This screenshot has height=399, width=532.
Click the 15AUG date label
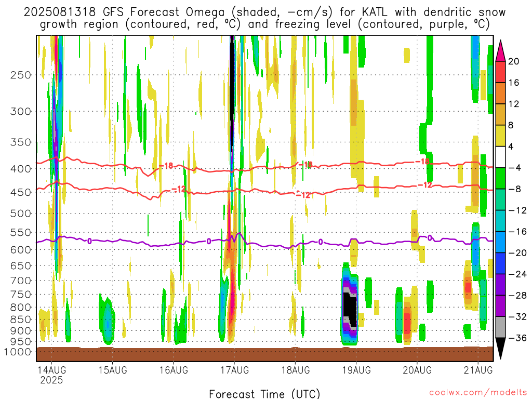click(113, 370)
